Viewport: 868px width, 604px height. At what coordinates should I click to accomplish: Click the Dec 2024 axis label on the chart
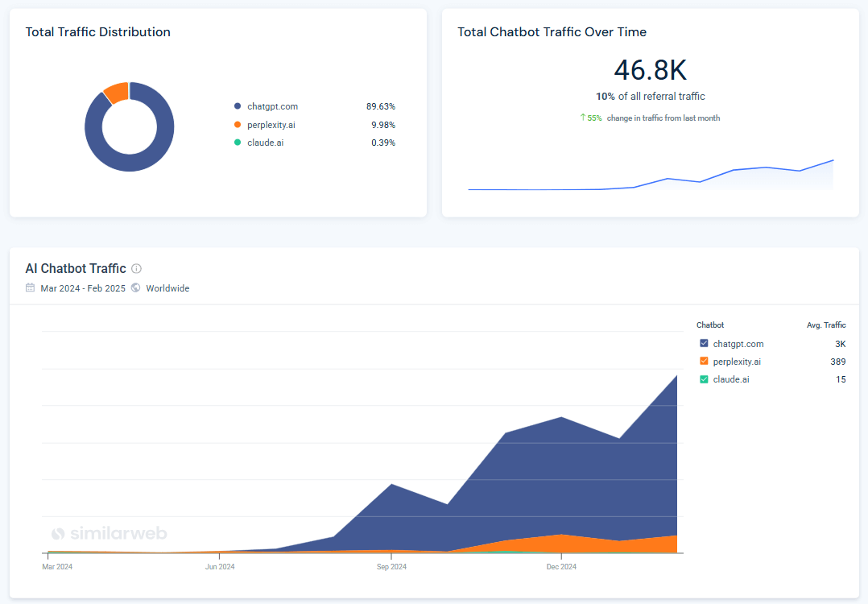tap(561, 566)
